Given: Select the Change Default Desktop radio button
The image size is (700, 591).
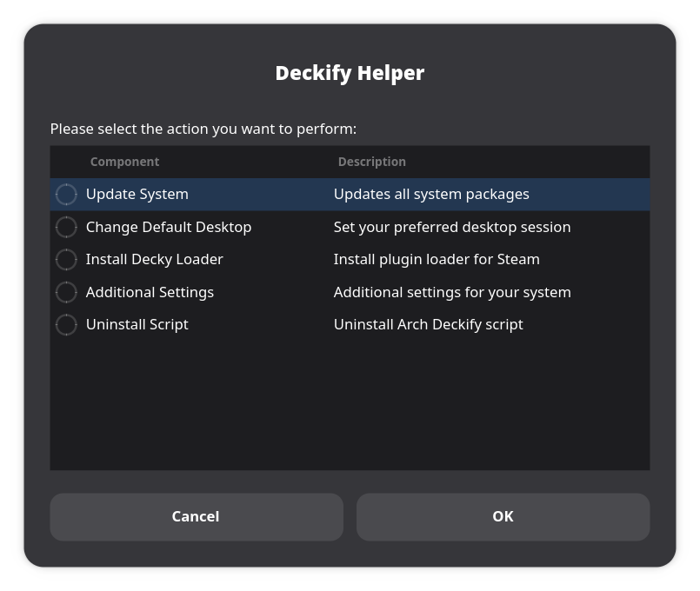Looking at the screenshot, I should click(x=66, y=227).
